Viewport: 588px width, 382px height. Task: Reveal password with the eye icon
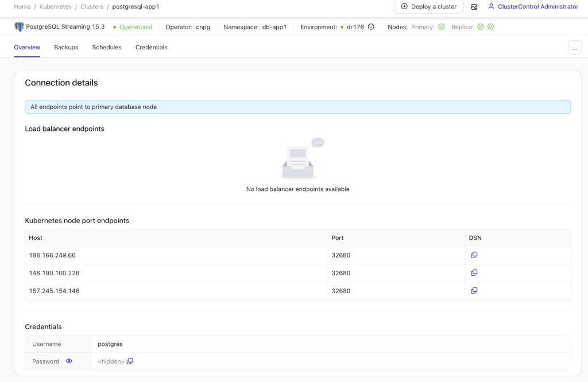click(69, 361)
